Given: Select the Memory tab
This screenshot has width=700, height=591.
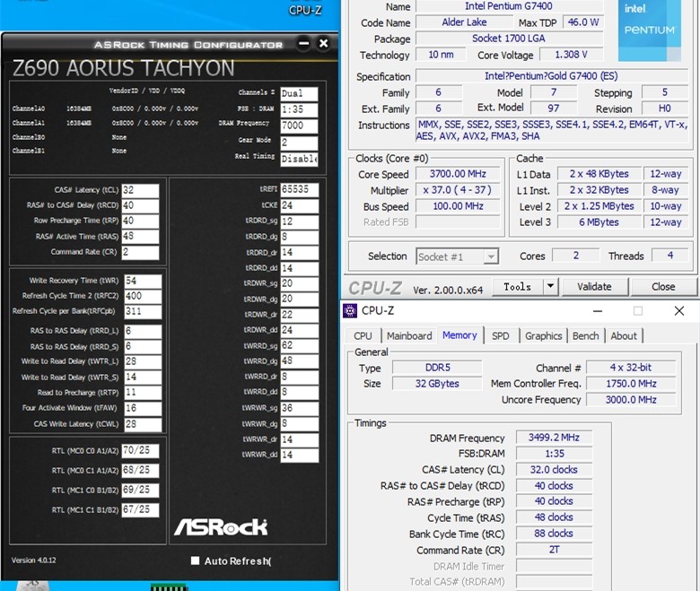Looking at the screenshot, I should [x=459, y=335].
